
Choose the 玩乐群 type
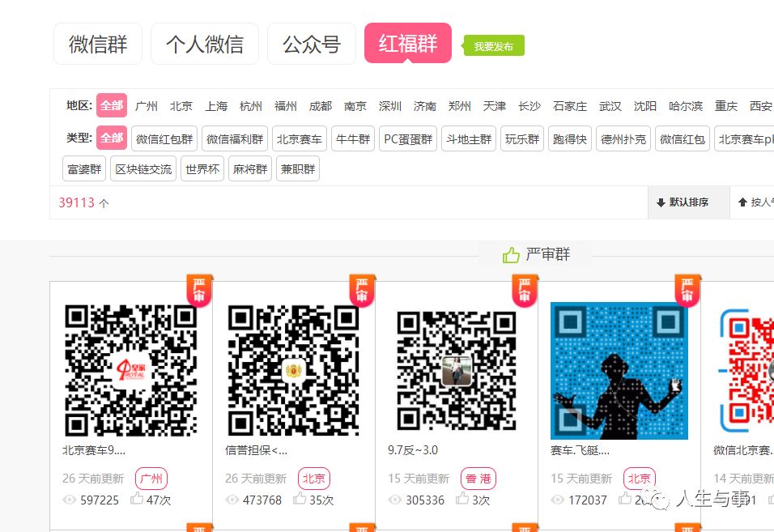pos(522,138)
